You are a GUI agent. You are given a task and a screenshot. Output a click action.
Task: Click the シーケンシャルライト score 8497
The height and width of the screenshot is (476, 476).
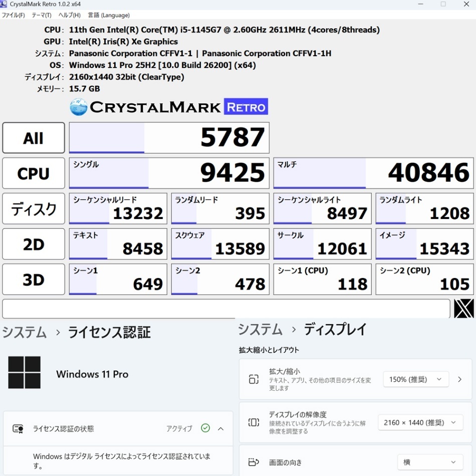click(x=322, y=209)
